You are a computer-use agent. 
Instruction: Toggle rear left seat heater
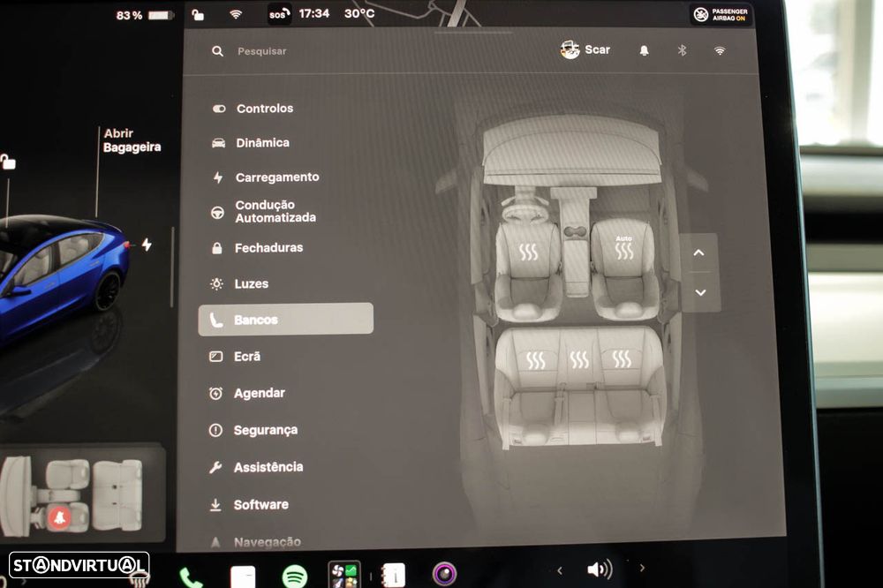point(536,360)
